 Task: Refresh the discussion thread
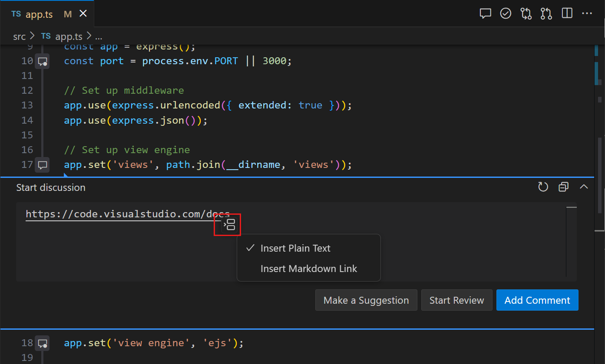coord(543,187)
